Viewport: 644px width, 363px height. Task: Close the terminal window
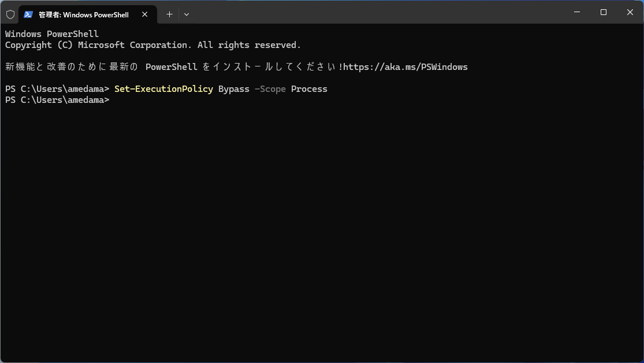(x=630, y=12)
